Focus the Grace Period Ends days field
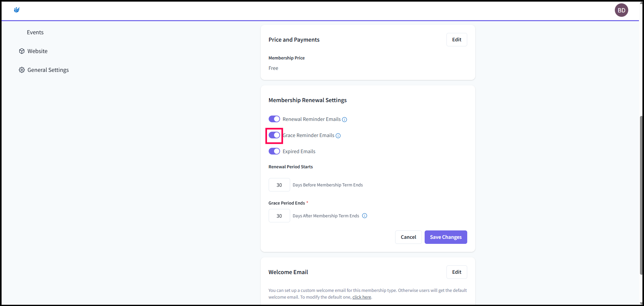644x306 pixels. [x=279, y=216]
